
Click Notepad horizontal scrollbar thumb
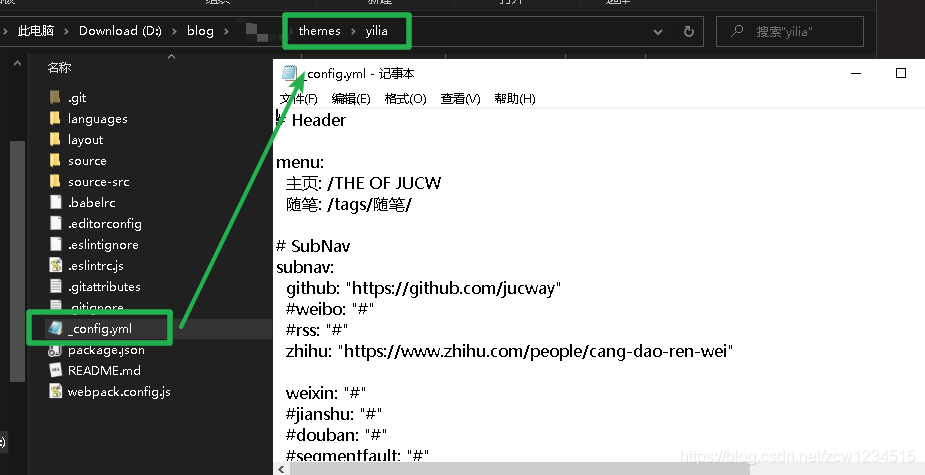[520, 469]
